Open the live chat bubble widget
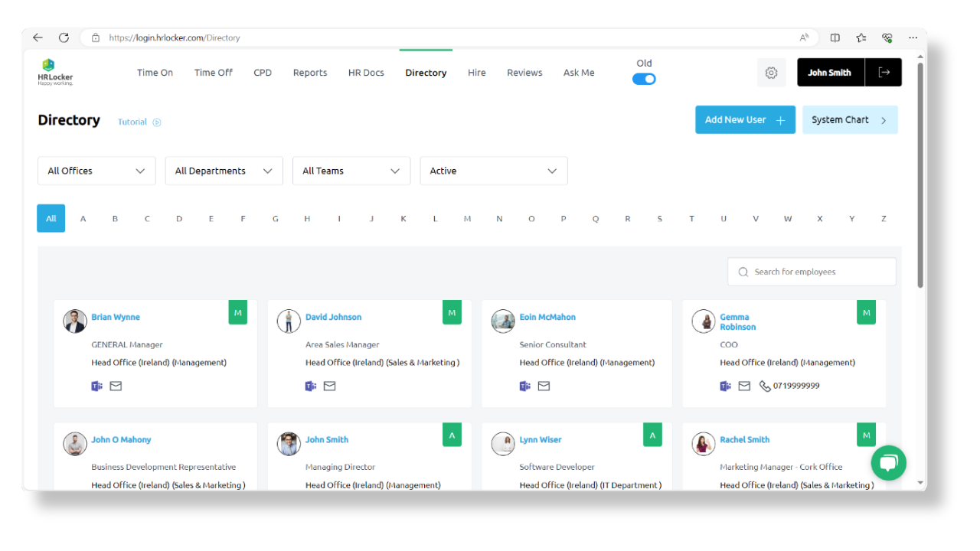980x551 pixels. [888, 462]
